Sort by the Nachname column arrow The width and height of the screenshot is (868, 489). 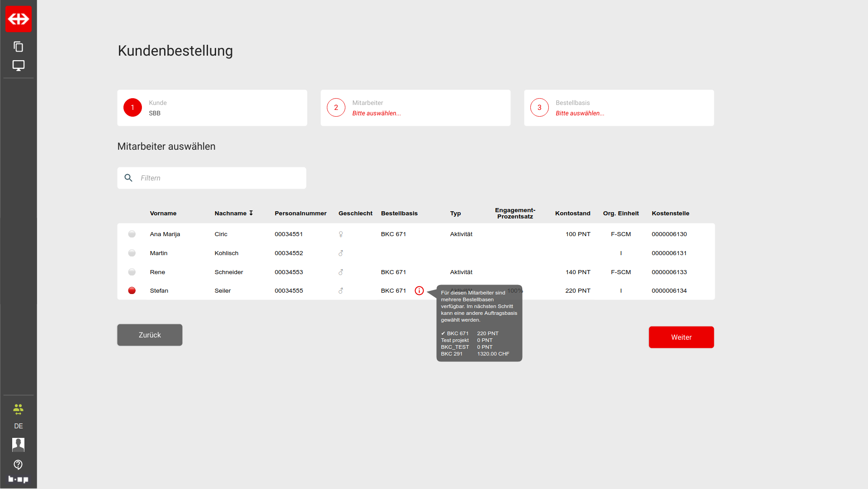(x=251, y=213)
